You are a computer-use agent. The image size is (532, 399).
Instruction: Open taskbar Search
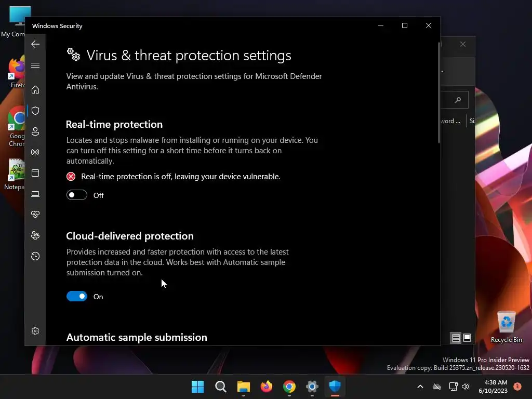[x=220, y=387]
